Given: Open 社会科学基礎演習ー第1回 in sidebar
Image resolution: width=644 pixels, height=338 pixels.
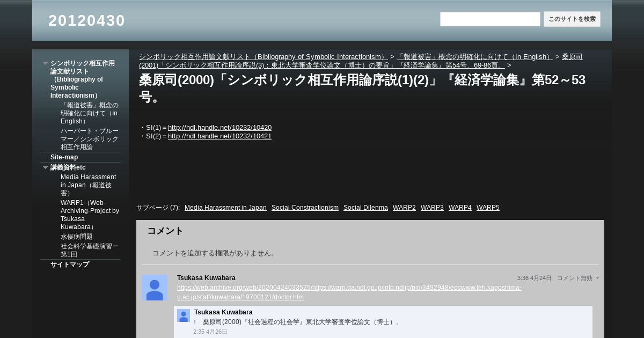Looking at the screenshot, I should 90,250.
